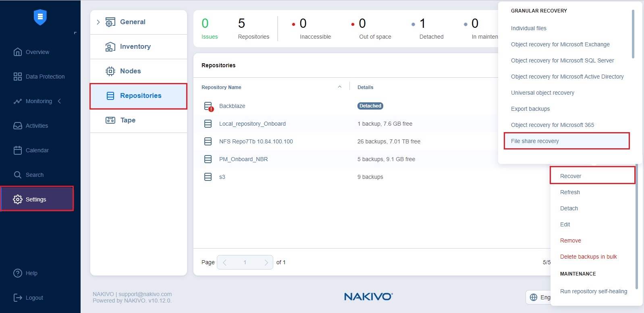Expand the Monitoring submenu chevron
The image size is (644, 313).
pyautogui.click(x=60, y=101)
